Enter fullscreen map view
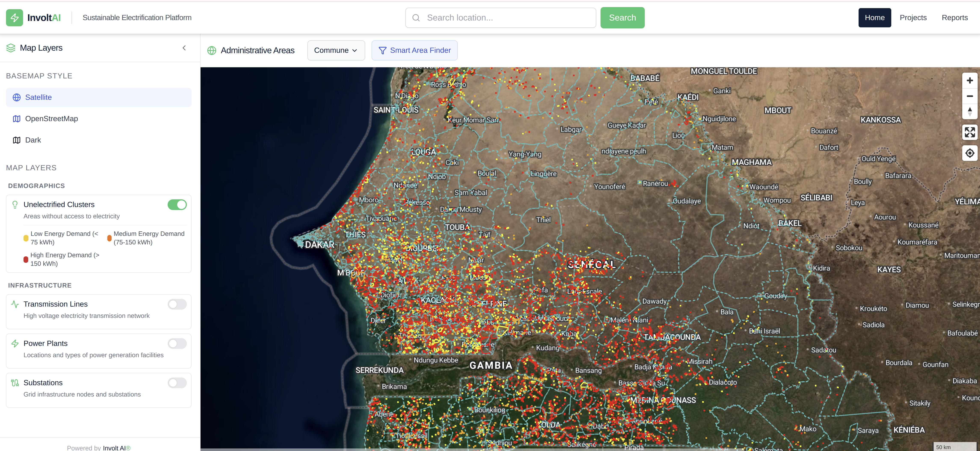This screenshot has height=451, width=980. pos(970,132)
